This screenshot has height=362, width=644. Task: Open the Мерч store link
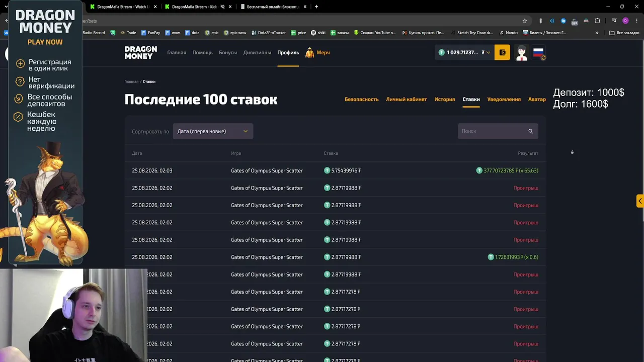point(317,52)
